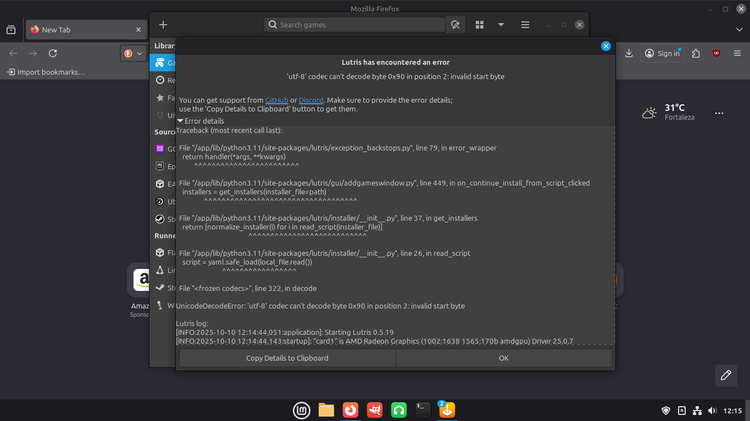Open the volume tray icon
The width and height of the screenshot is (750, 421).
712,410
